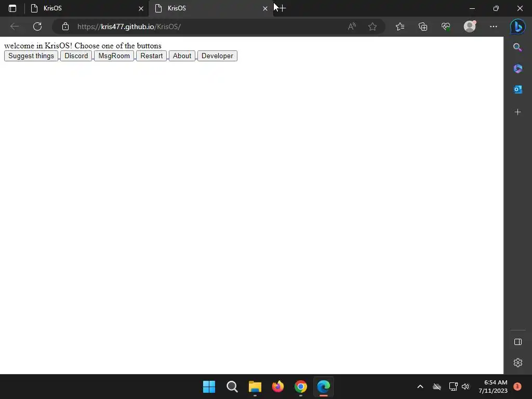Click the Suggest things button
532x399 pixels.
pyautogui.click(x=31, y=56)
